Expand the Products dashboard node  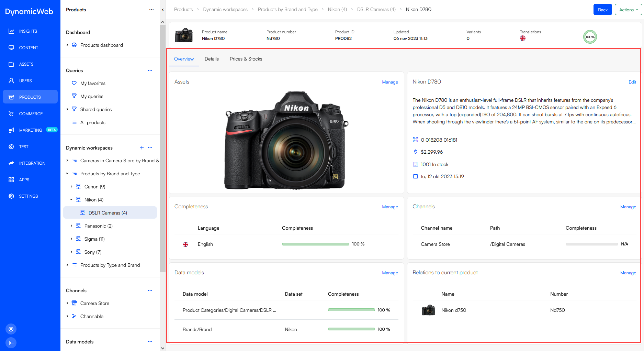pos(67,45)
